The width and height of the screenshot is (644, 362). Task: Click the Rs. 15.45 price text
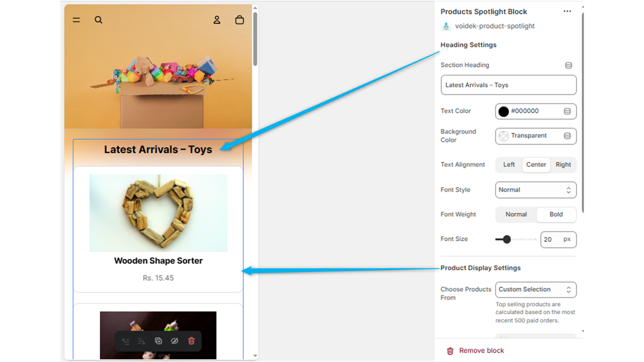[x=158, y=278]
